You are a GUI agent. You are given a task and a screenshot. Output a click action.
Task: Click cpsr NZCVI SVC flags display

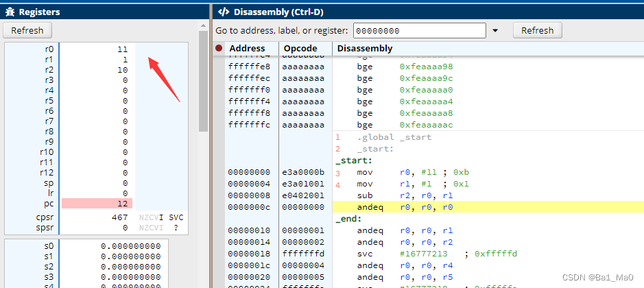tap(161, 217)
